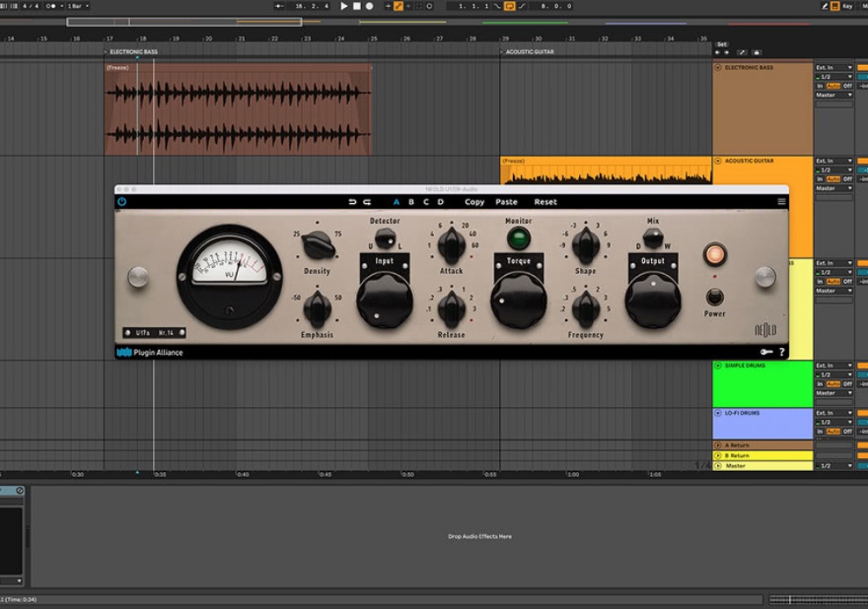Jump to ELECTRONIC BASS locator marker
Viewport: 868px width, 609px height.
click(x=131, y=51)
